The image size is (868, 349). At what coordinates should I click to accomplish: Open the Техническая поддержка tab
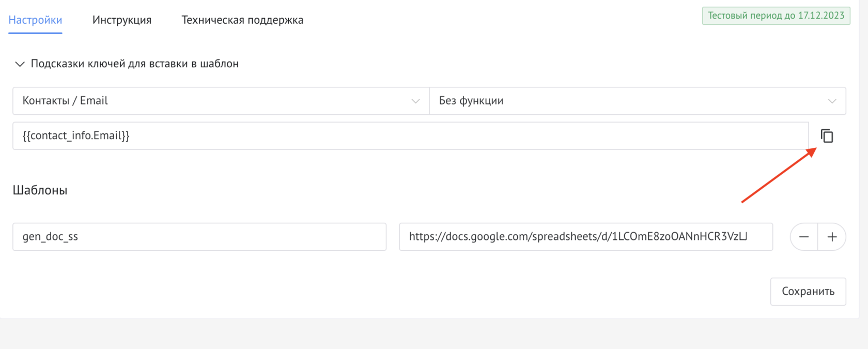click(x=242, y=20)
